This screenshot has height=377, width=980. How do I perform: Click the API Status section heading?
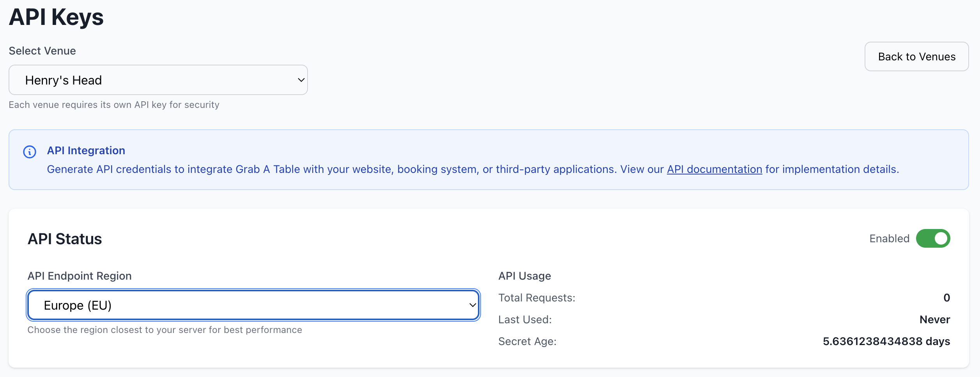pyautogui.click(x=65, y=239)
